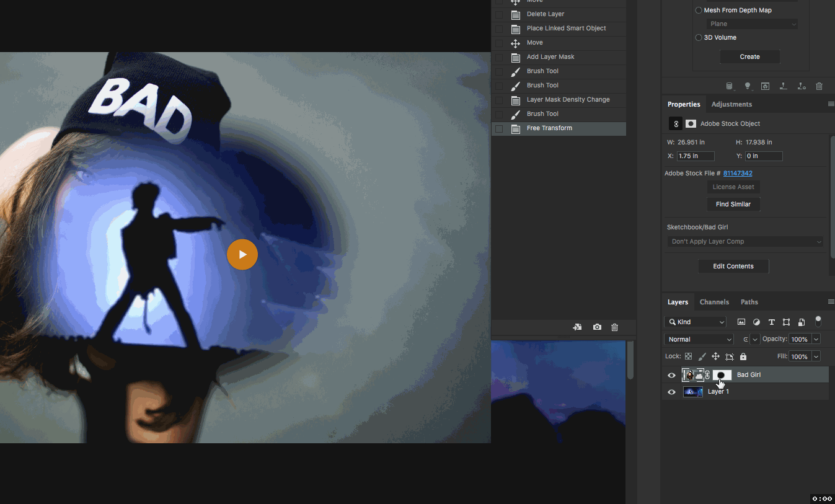The image size is (835, 504).
Task: Click the Find Similar button
Action: (733, 205)
